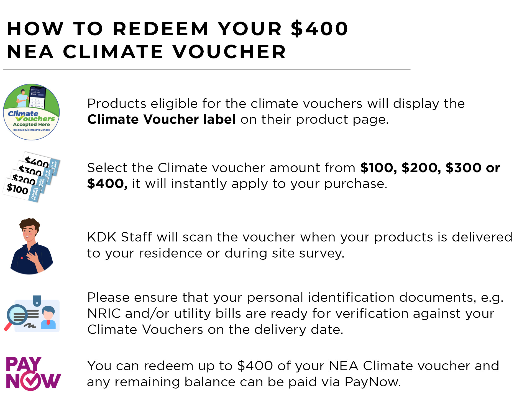Click the personal identification documents paragraph
This screenshot has height=409, width=532.
[295, 313]
